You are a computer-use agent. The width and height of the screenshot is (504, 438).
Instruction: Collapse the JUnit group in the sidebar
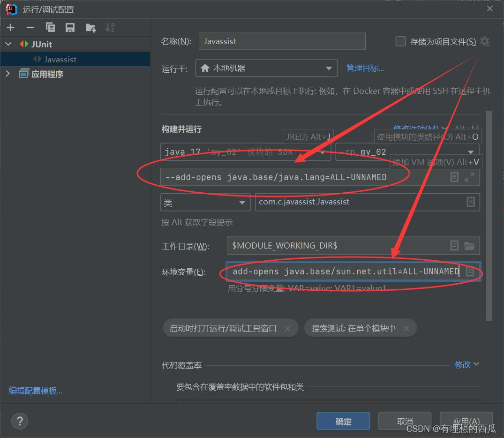click(8, 44)
